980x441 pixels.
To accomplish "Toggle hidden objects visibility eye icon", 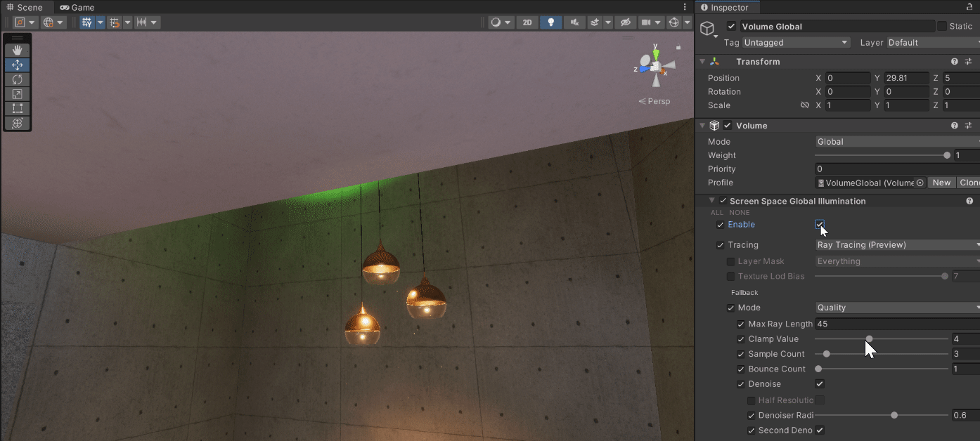I will [625, 22].
